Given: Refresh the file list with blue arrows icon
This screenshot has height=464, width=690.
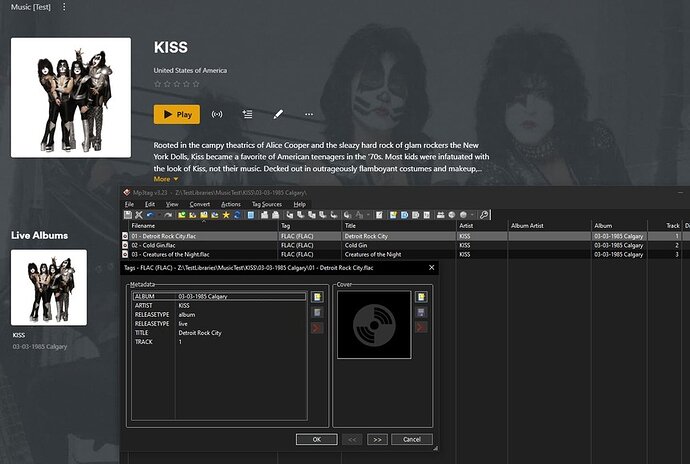Looking at the screenshot, I should (237, 215).
